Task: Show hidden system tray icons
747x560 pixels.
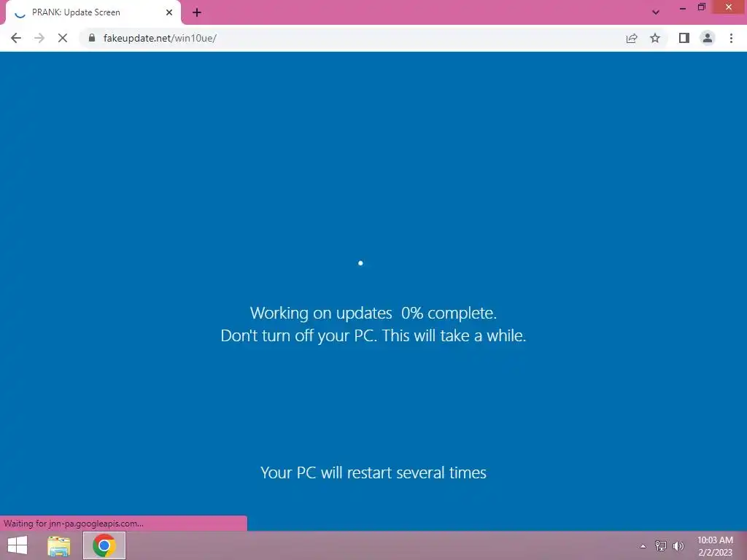Action: click(643, 546)
